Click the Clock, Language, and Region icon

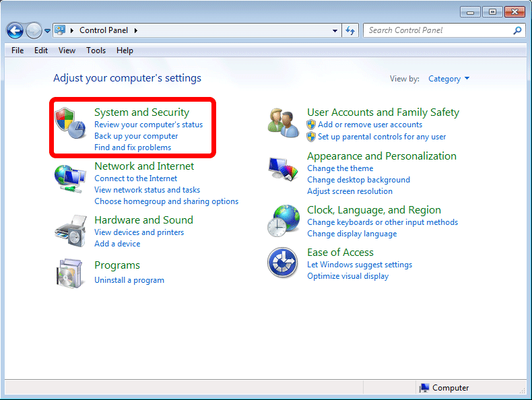pos(284,220)
